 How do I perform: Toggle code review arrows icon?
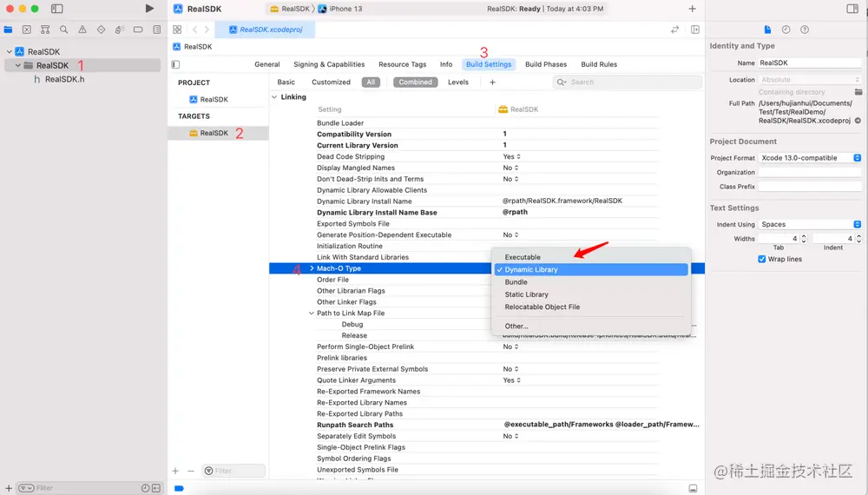[x=674, y=30]
